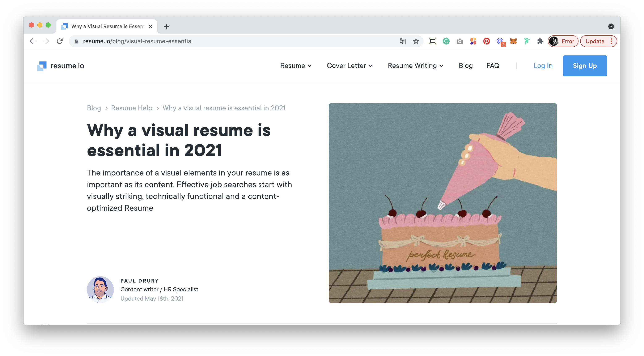Reload the page with the refresh icon
This screenshot has width=644, height=356.
[x=60, y=41]
